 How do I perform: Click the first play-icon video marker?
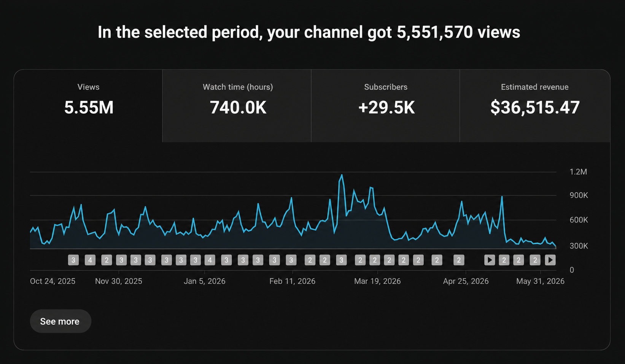click(x=490, y=260)
